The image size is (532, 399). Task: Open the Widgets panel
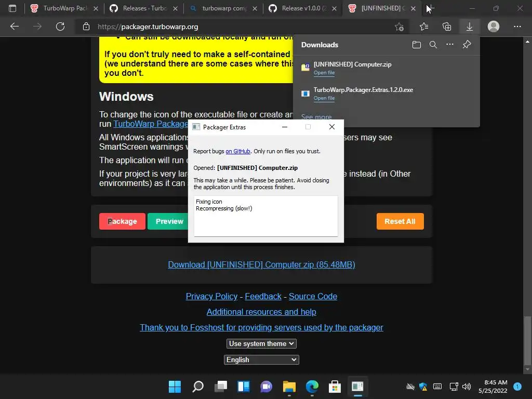coord(244,387)
